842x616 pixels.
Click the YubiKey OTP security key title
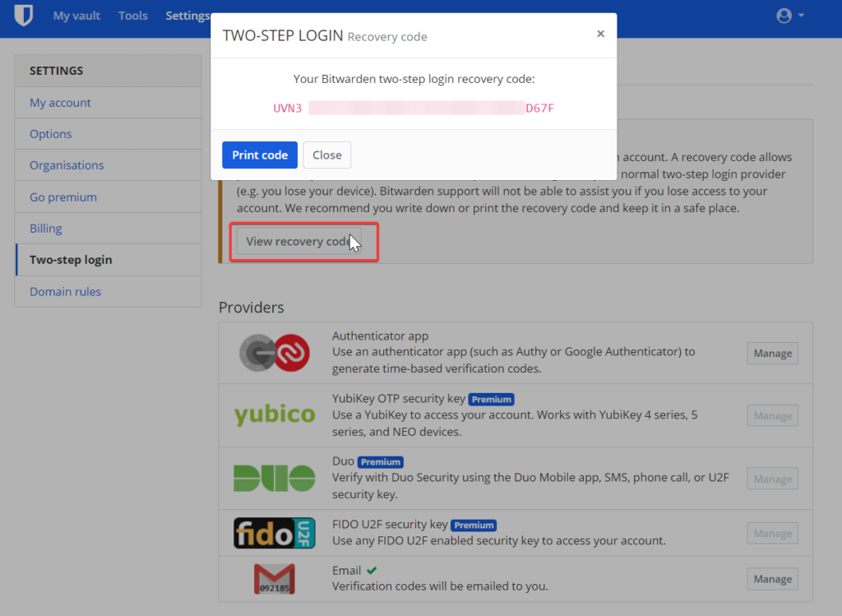pyautogui.click(x=399, y=399)
